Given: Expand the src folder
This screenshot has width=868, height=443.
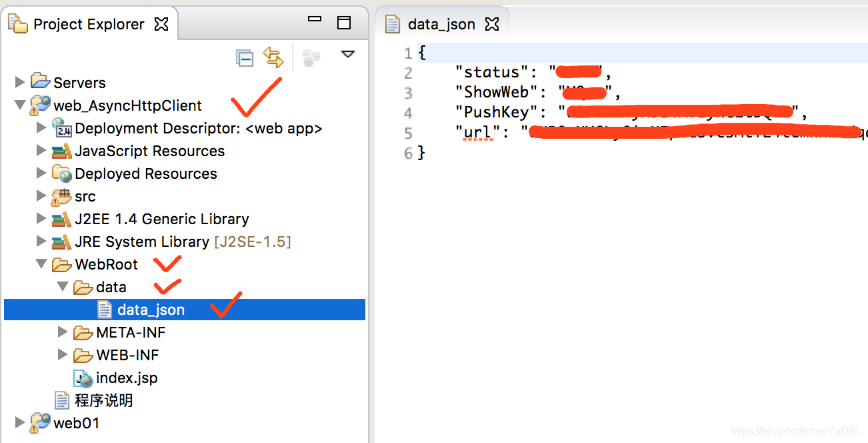Looking at the screenshot, I should 41,195.
